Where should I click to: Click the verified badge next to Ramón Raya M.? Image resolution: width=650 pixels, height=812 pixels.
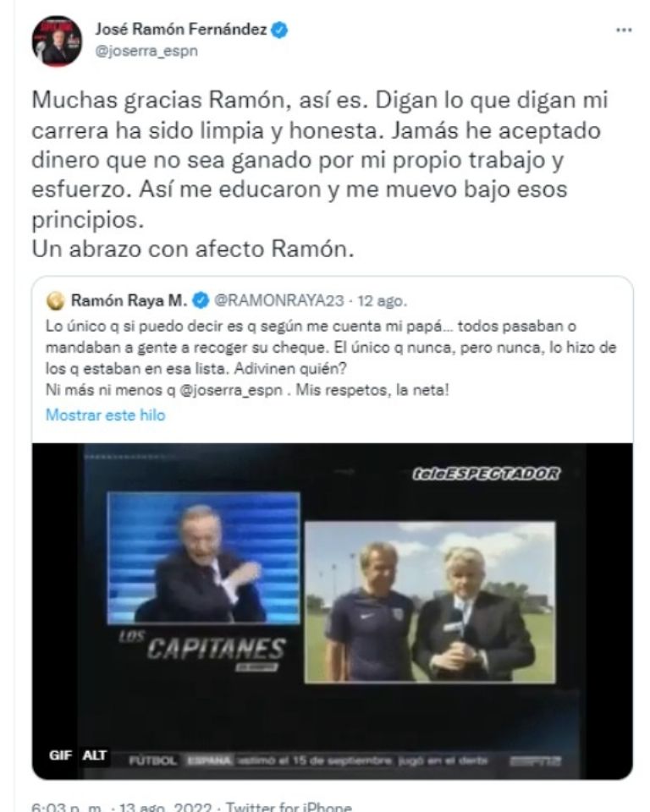point(201,299)
